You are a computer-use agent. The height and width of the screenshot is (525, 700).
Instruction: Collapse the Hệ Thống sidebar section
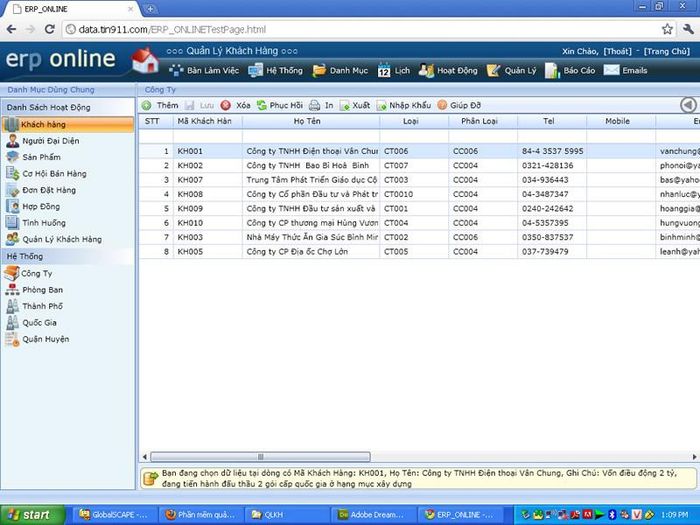click(x=68, y=256)
